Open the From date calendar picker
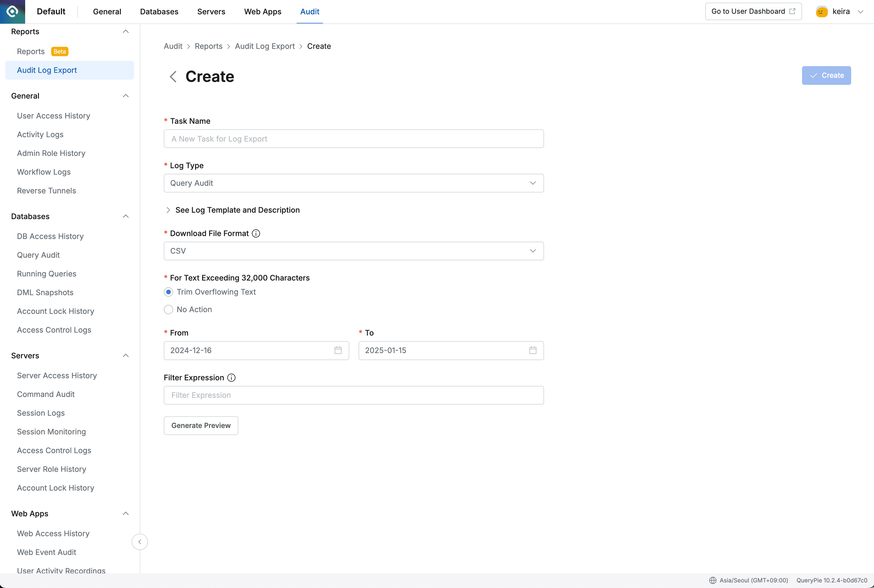The height and width of the screenshot is (588, 874). click(x=338, y=350)
